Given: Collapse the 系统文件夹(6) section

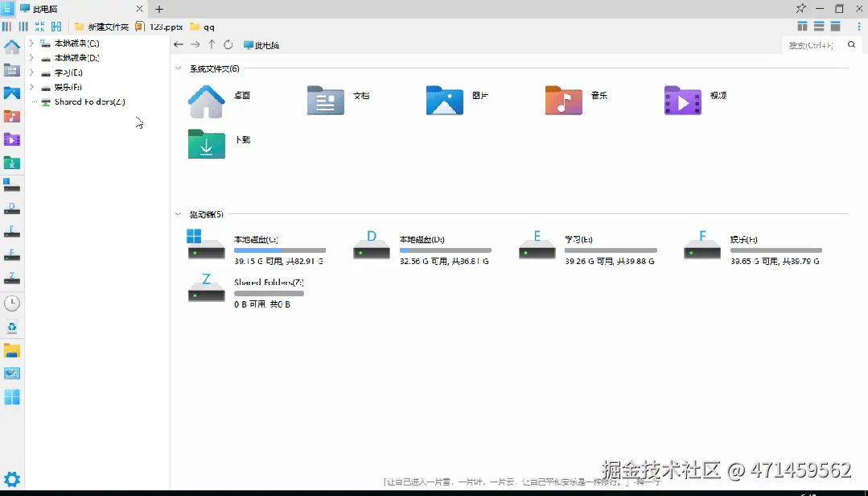Looking at the screenshot, I should click(x=178, y=68).
